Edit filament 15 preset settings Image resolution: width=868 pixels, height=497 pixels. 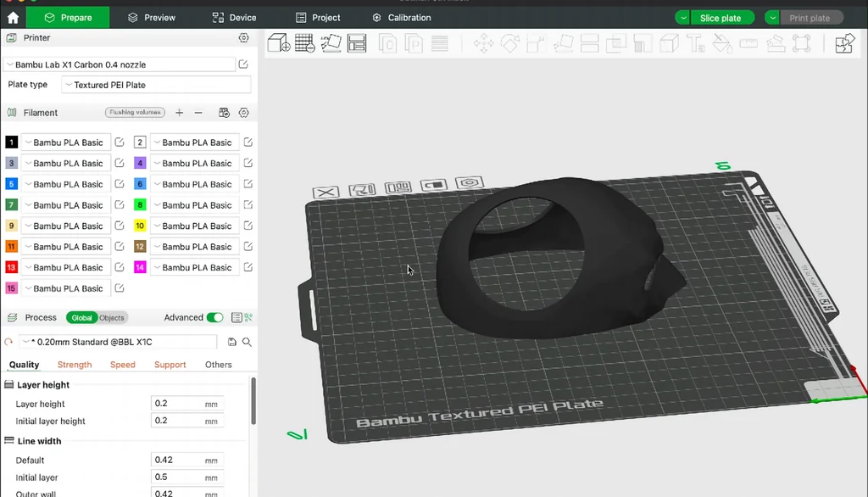(119, 288)
